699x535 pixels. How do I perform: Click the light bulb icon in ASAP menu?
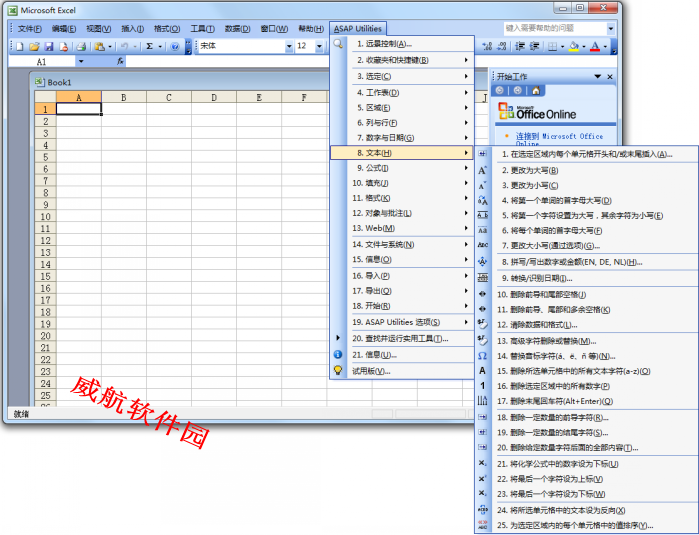pos(338,370)
